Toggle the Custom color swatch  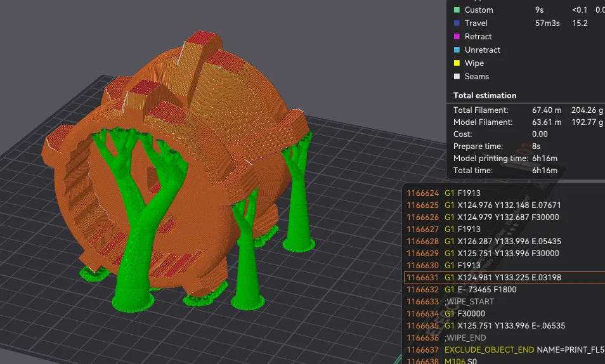coord(457,10)
